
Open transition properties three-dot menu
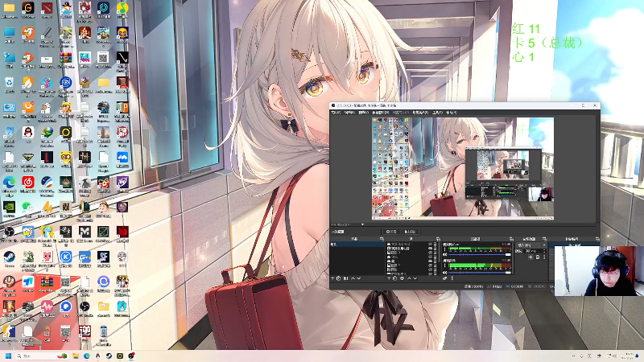[544, 257]
